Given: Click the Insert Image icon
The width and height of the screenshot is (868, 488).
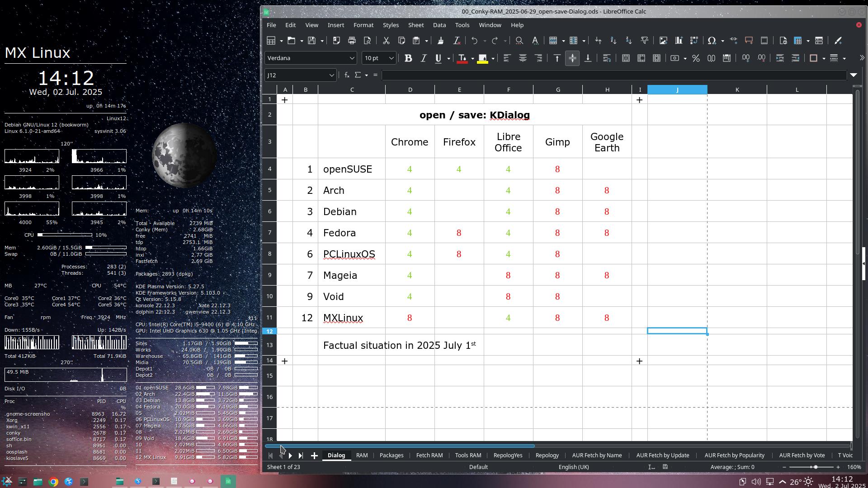Looking at the screenshot, I should (663, 41).
